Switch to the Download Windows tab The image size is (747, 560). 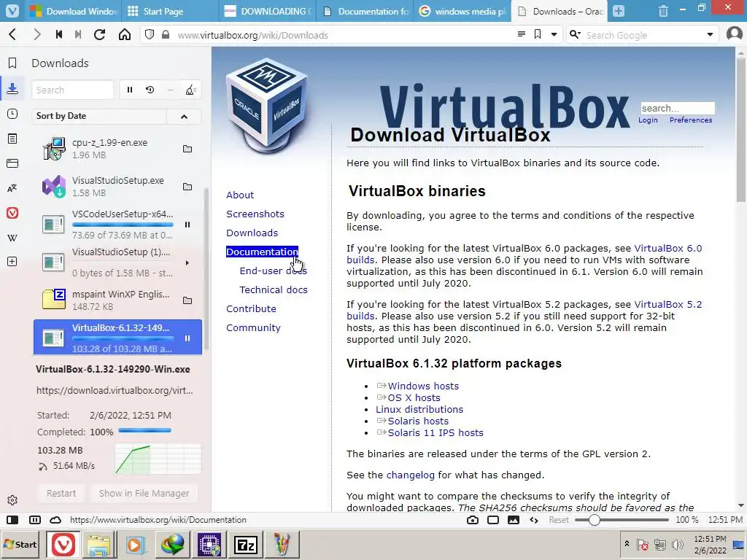[72, 11]
